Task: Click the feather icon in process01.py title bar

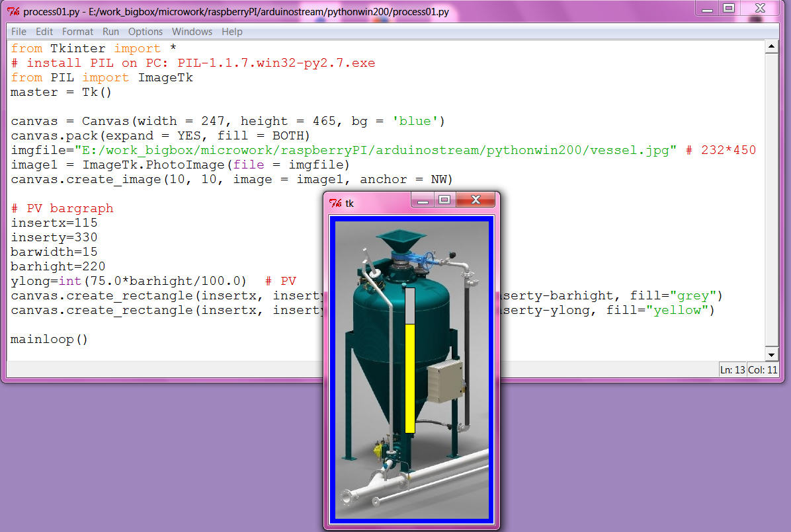Action: pyautogui.click(x=13, y=11)
